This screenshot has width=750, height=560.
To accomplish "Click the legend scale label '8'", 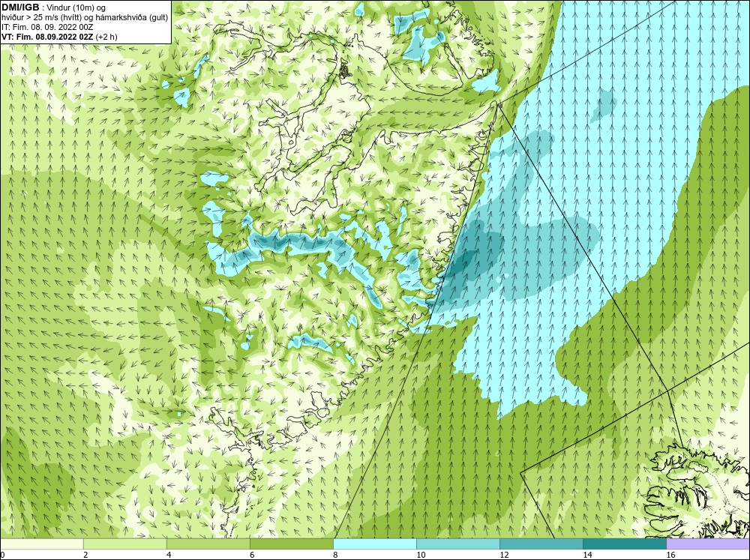I will tap(336, 555).
